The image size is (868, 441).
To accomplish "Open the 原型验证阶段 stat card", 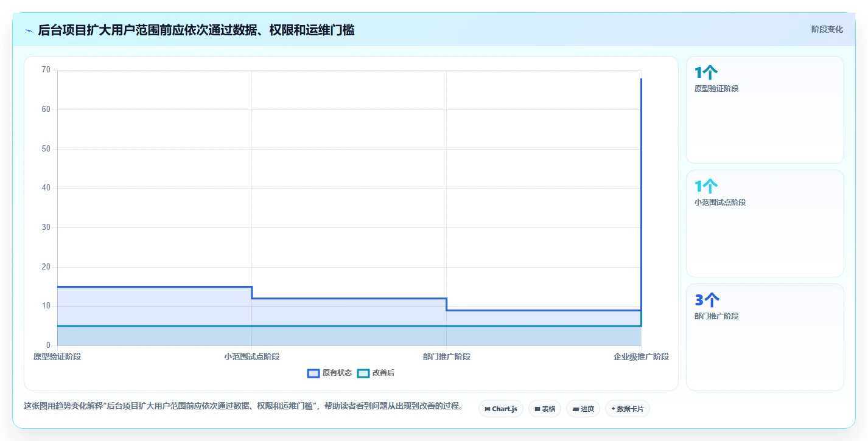I will [x=765, y=109].
